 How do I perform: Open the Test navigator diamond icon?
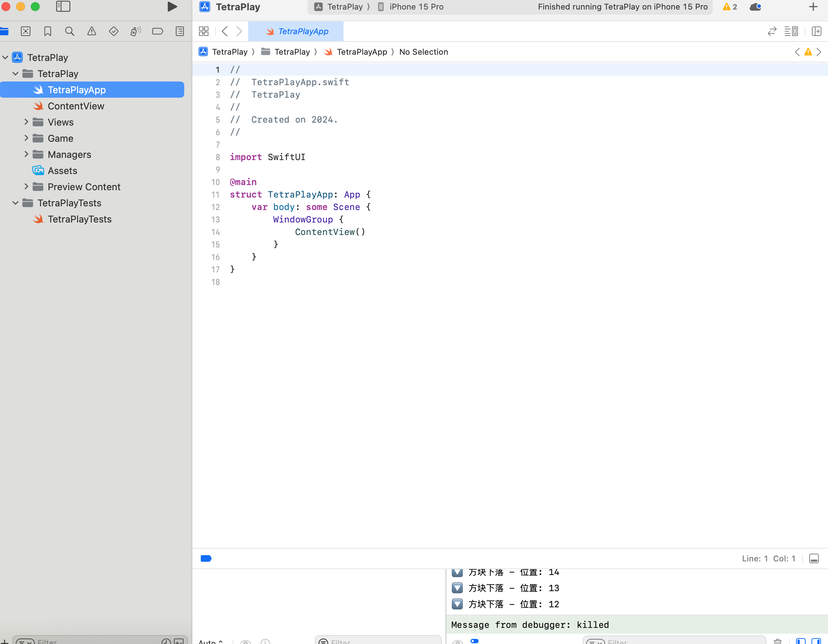tap(113, 31)
